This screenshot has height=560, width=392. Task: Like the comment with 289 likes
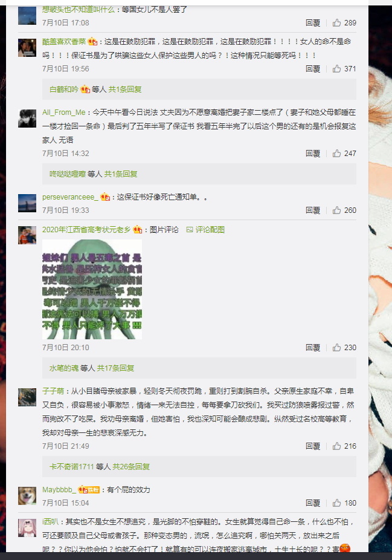336,23
